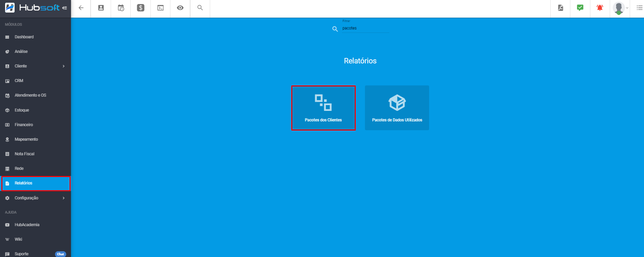The image size is (644, 257).
Task: Open Dashboard module
Action: pos(35,37)
